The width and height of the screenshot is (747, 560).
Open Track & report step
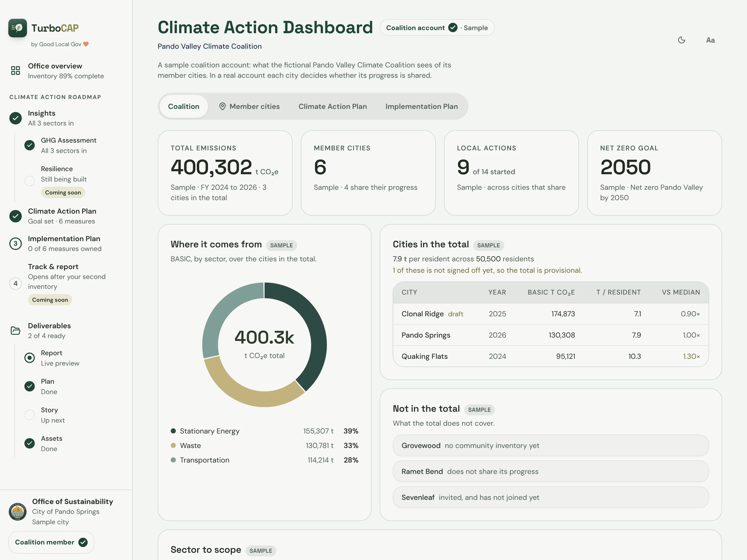click(66, 284)
